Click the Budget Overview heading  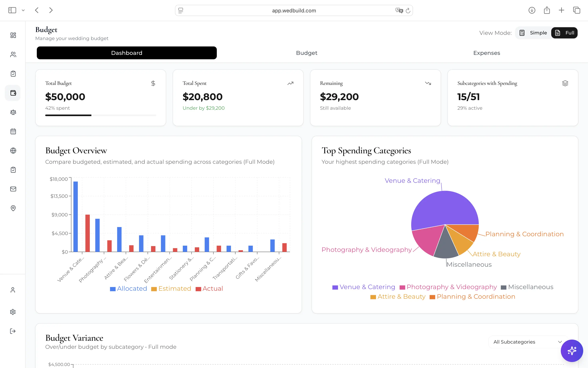click(x=76, y=151)
